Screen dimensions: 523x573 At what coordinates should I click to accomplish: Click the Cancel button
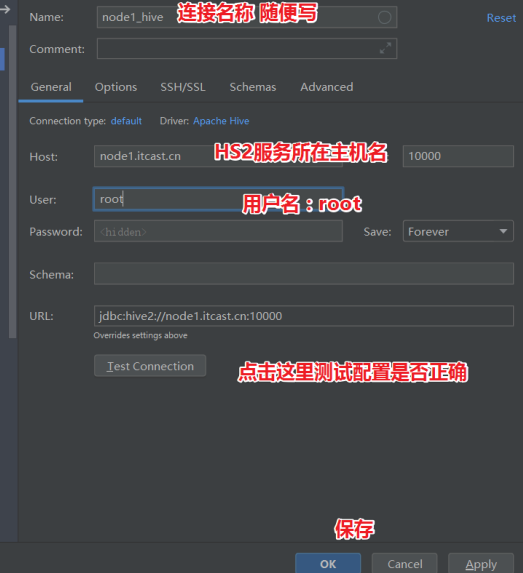(405, 563)
